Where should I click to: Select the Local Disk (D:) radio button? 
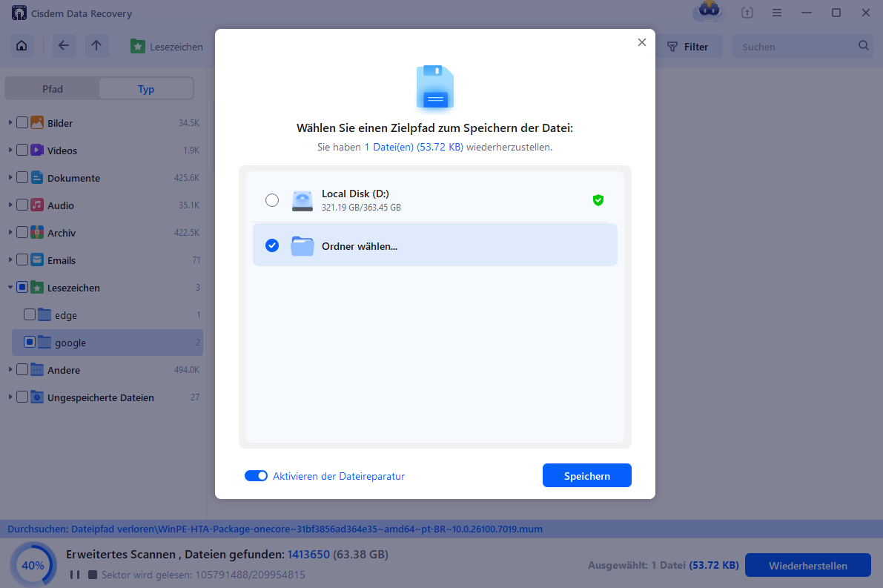pos(272,199)
